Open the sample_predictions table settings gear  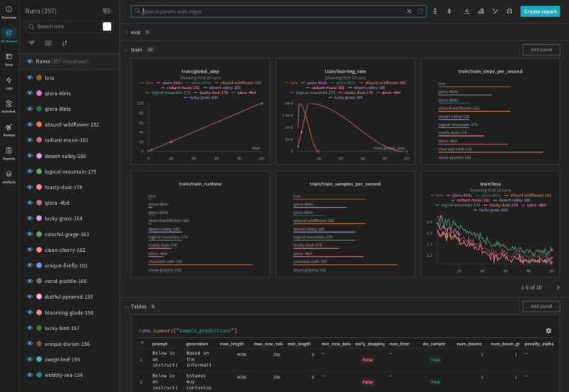pyautogui.click(x=548, y=330)
